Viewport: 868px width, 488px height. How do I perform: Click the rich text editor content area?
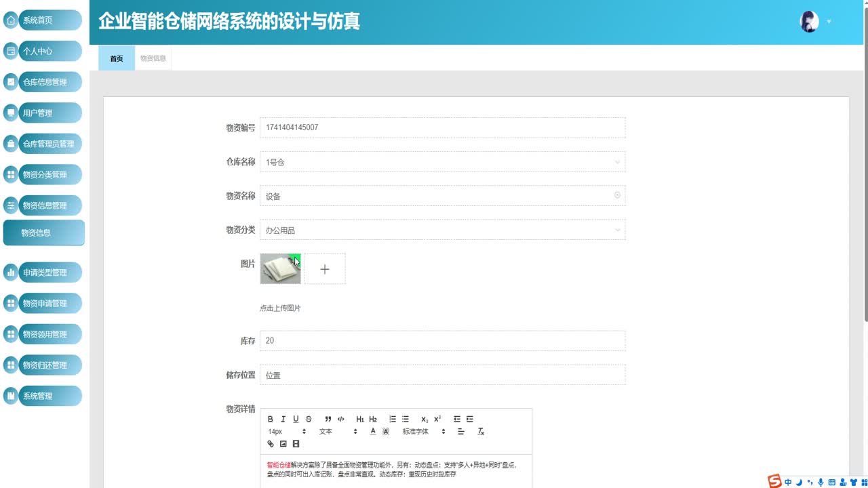pyautogui.click(x=396, y=471)
